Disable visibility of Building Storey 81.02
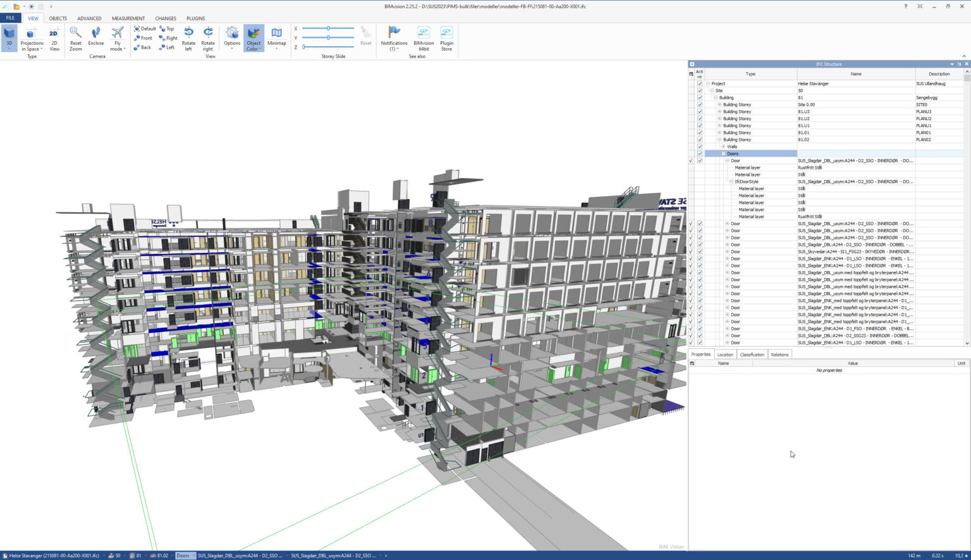971x560 pixels. [700, 139]
